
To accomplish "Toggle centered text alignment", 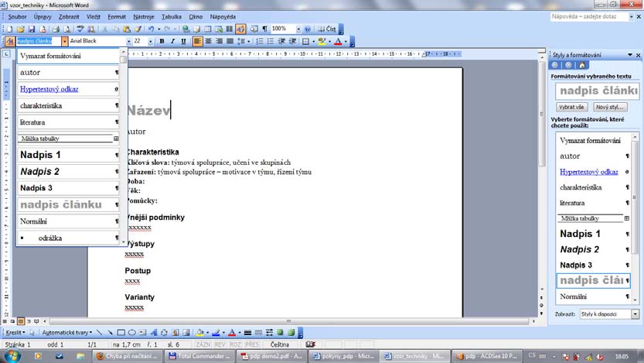I will coord(208,41).
